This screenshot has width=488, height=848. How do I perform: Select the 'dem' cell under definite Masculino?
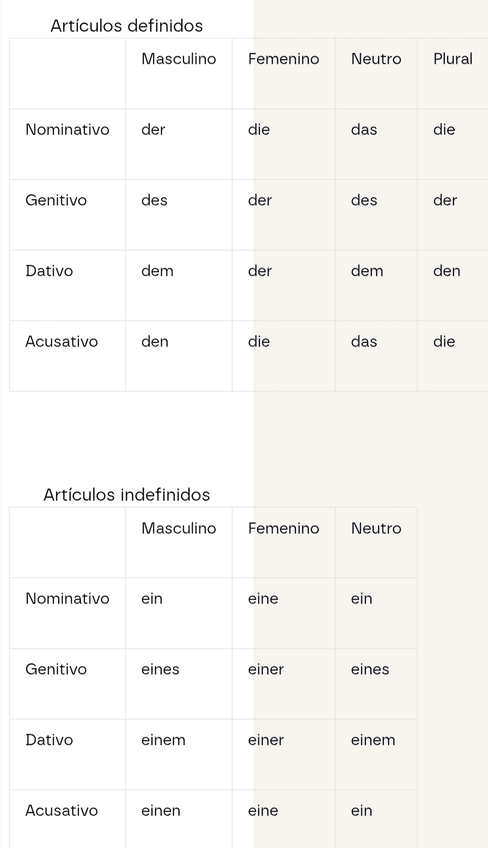tap(157, 270)
